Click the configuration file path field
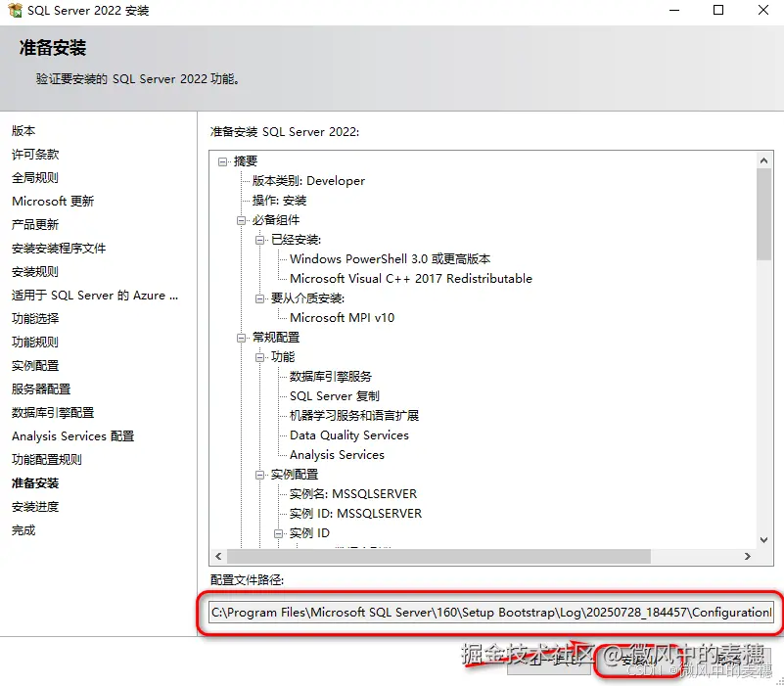 [491, 613]
